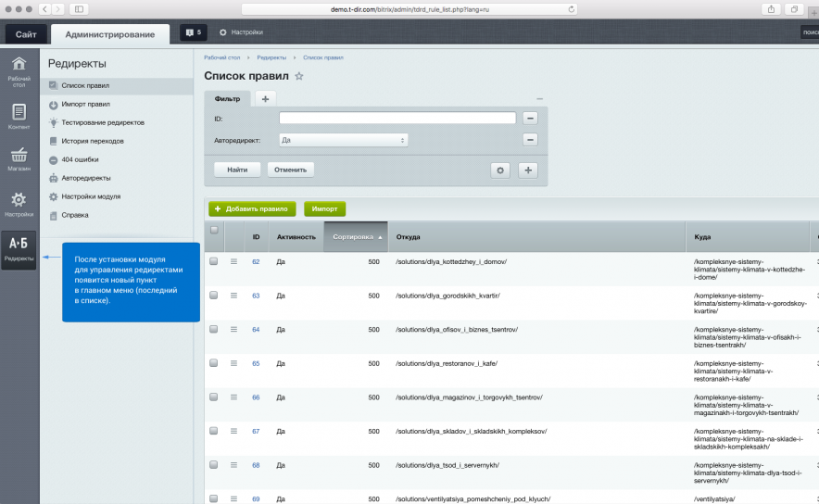The height and width of the screenshot is (504, 819).
Task: Remove the ID filter field with minus
Action: 530,119
